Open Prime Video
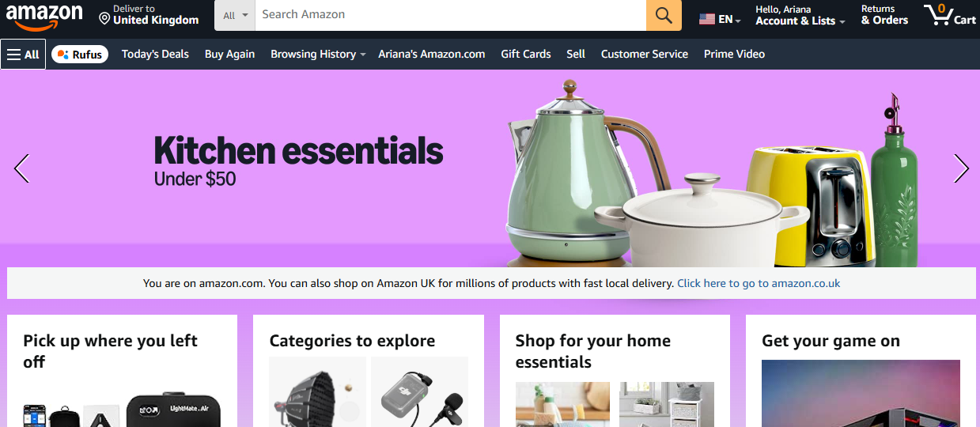Viewport: 980px width, 427px height. coord(734,55)
